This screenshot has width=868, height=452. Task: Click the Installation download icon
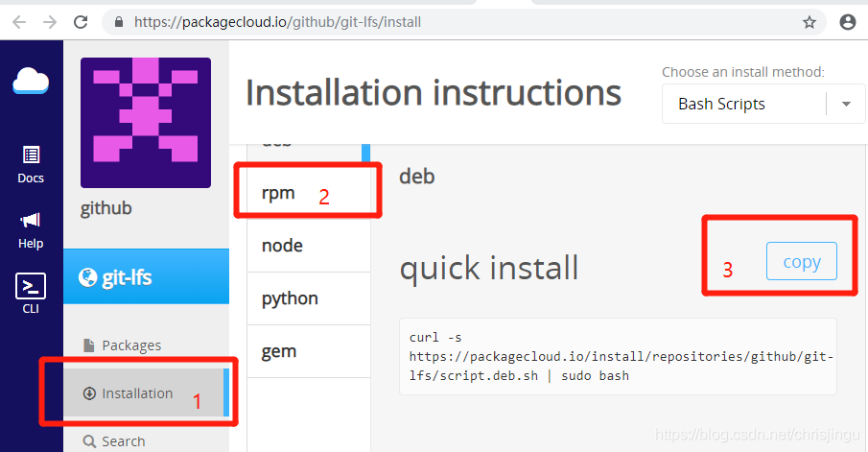coord(89,393)
